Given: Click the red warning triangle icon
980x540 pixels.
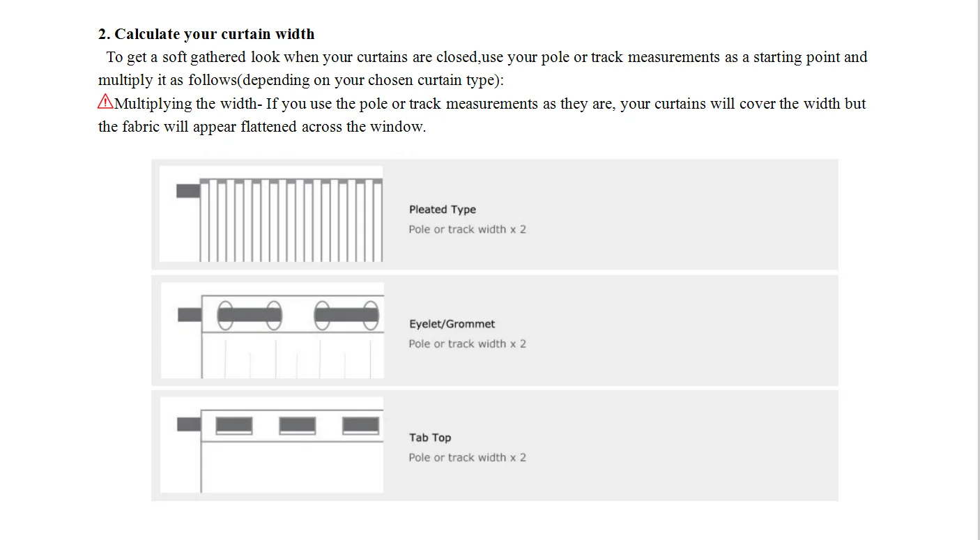Looking at the screenshot, I should (x=105, y=102).
